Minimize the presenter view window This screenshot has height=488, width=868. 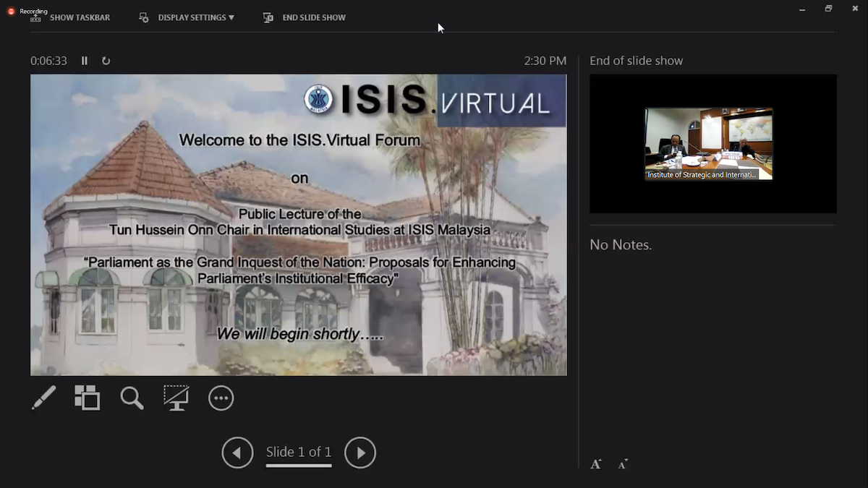point(802,9)
